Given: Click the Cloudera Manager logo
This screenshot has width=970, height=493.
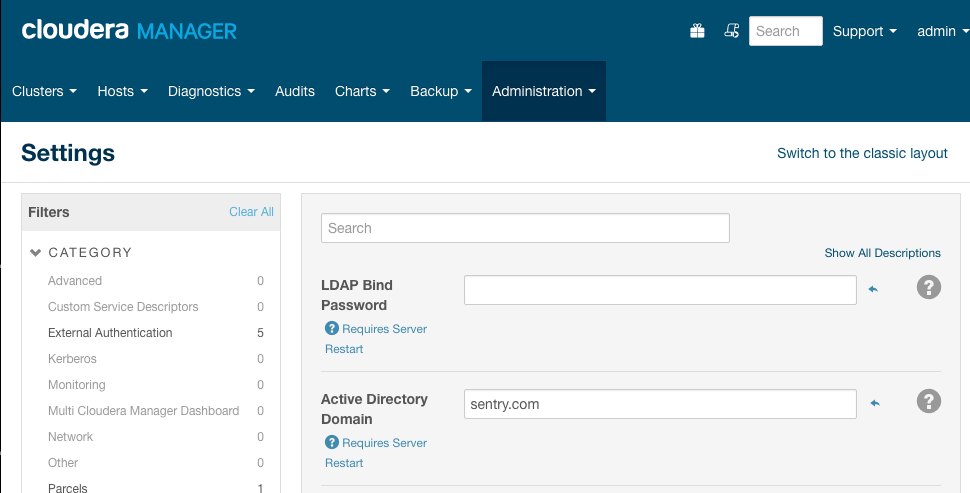Looking at the screenshot, I should (x=129, y=30).
